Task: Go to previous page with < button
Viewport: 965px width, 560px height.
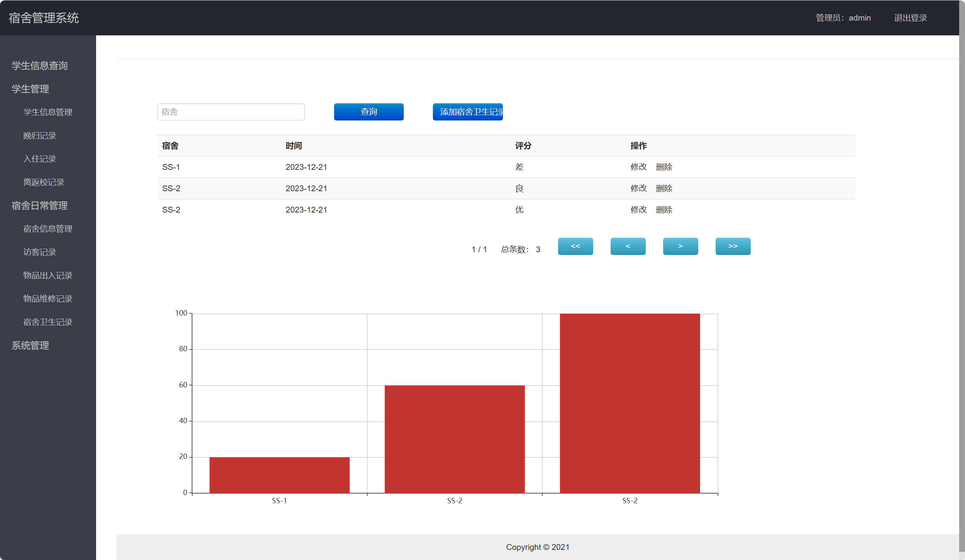Action: (627, 246)
